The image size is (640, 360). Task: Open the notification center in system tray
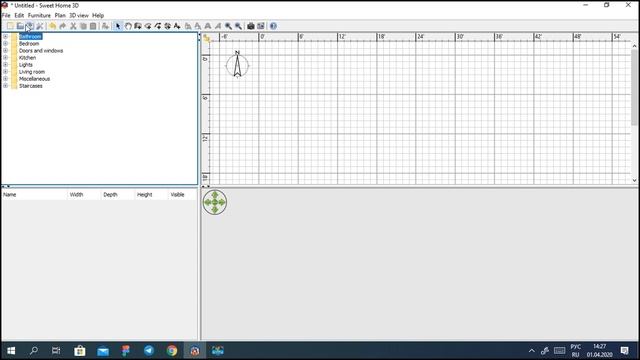point(624,351)
